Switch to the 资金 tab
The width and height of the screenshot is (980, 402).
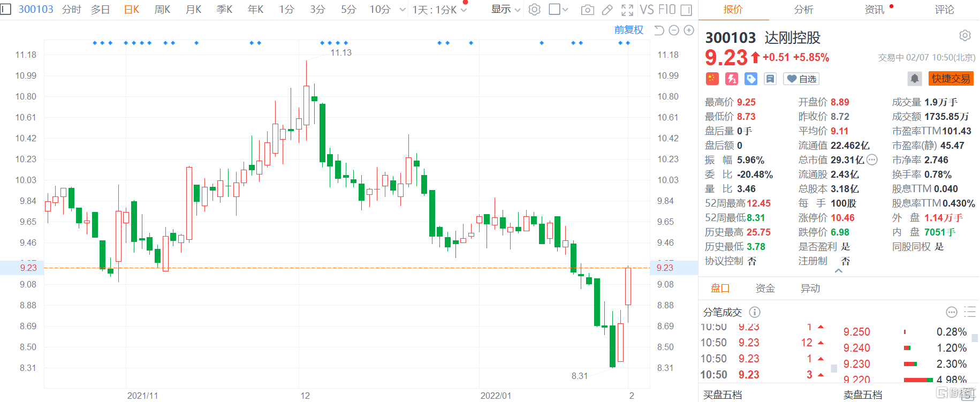click(x=765, y=289)
